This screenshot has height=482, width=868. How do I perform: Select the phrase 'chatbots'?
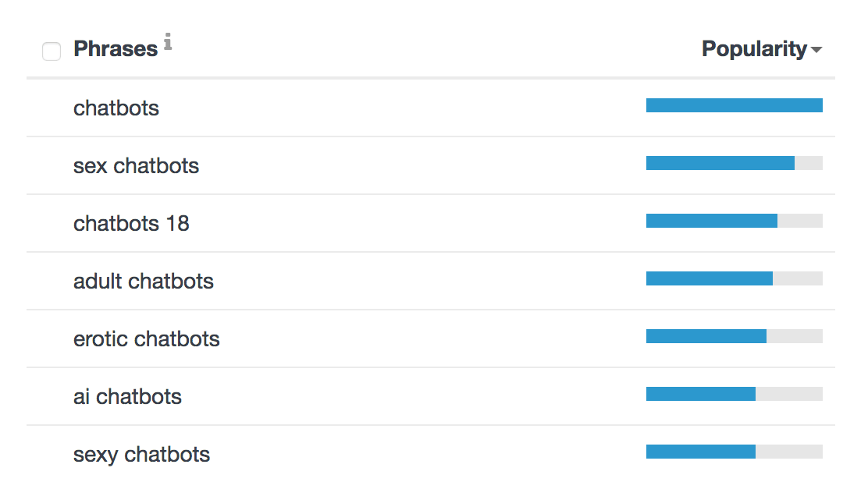[x=116, y=108]
